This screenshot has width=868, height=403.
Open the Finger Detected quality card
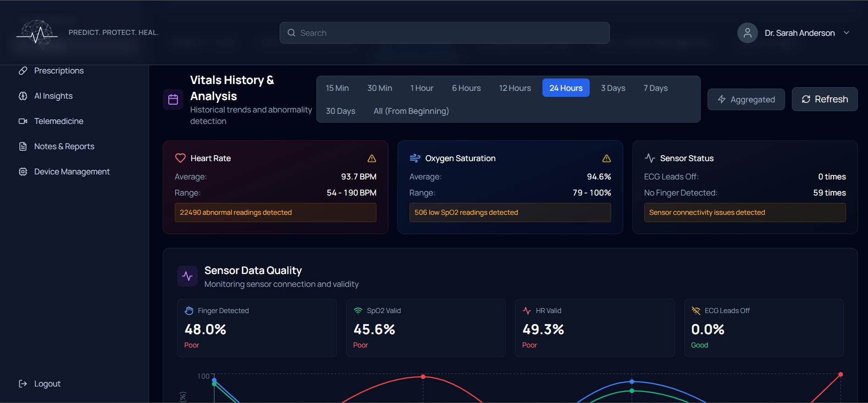coord(257,328)
